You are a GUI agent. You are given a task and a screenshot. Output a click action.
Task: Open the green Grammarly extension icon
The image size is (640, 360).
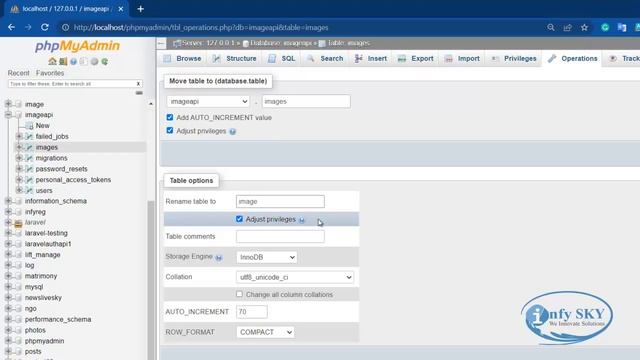point(605,27)
